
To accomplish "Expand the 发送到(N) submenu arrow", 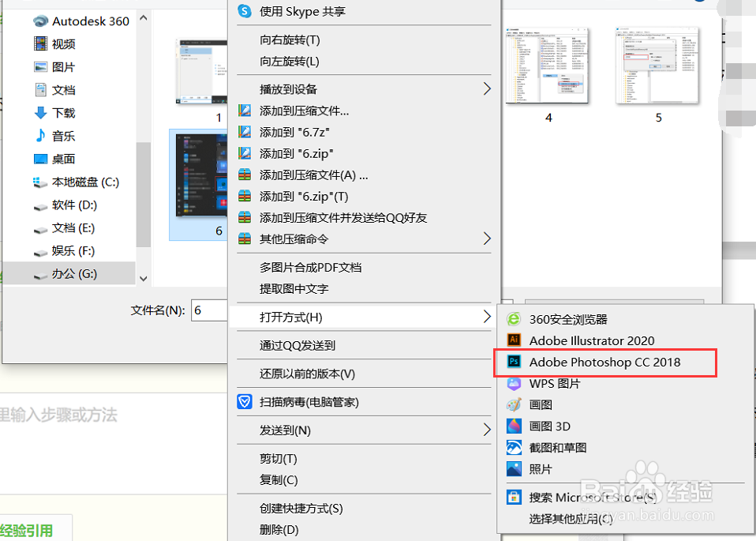I will (486, 430).
